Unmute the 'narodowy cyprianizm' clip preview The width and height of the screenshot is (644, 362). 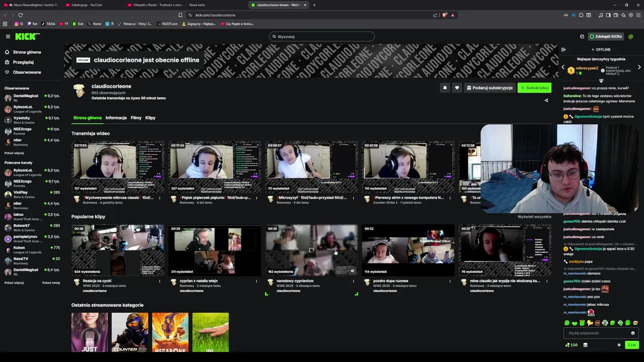coord(352,271)
